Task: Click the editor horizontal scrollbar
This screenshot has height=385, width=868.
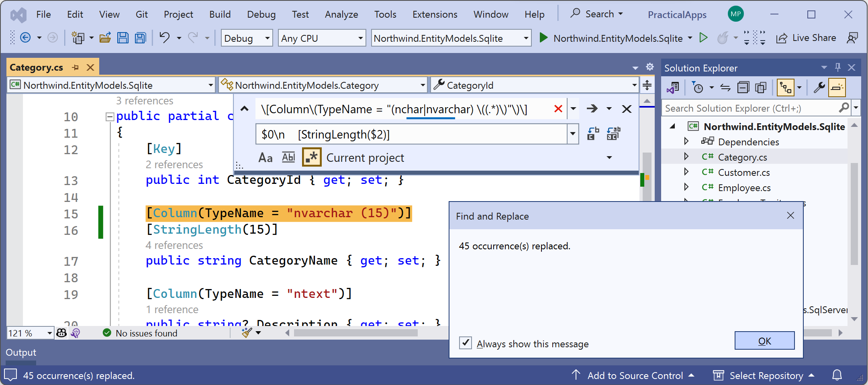Action: (x=355, y=333)
